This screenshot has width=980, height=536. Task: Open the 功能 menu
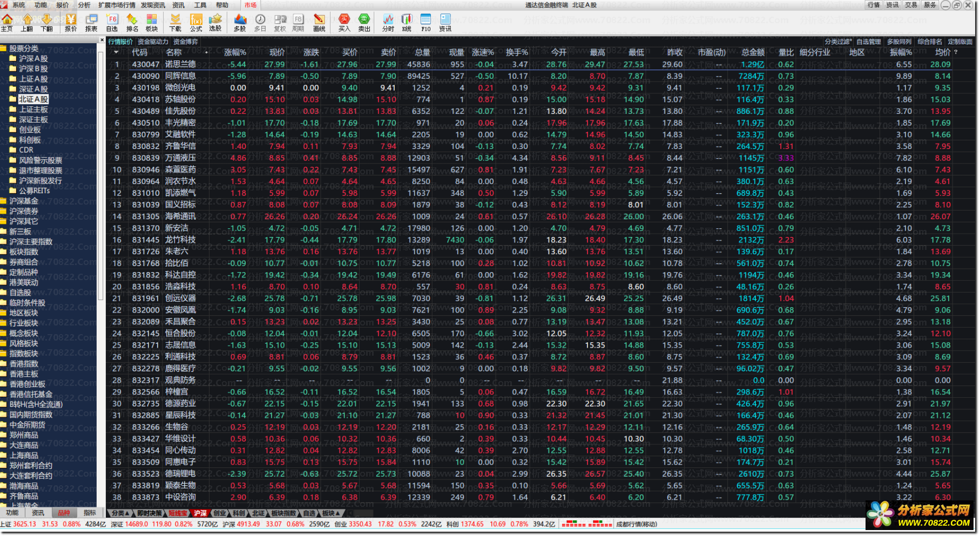[40, 5]
